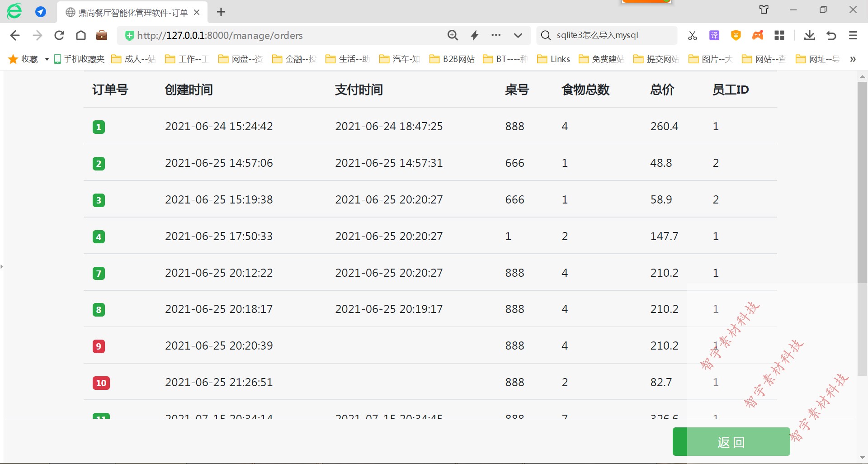The height and width of the screenshot is (464, 868).
Task: Click the blue bird icon beside the browser logo
Action: pyautogui.click(x=41, y=12)
